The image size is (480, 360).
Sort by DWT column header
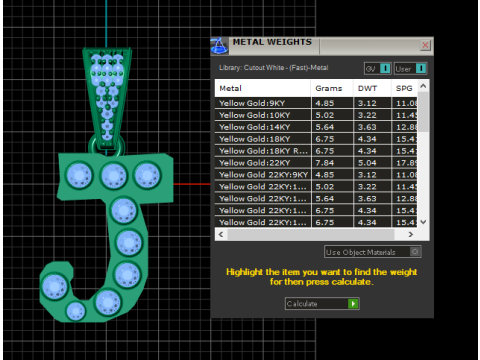372,88
